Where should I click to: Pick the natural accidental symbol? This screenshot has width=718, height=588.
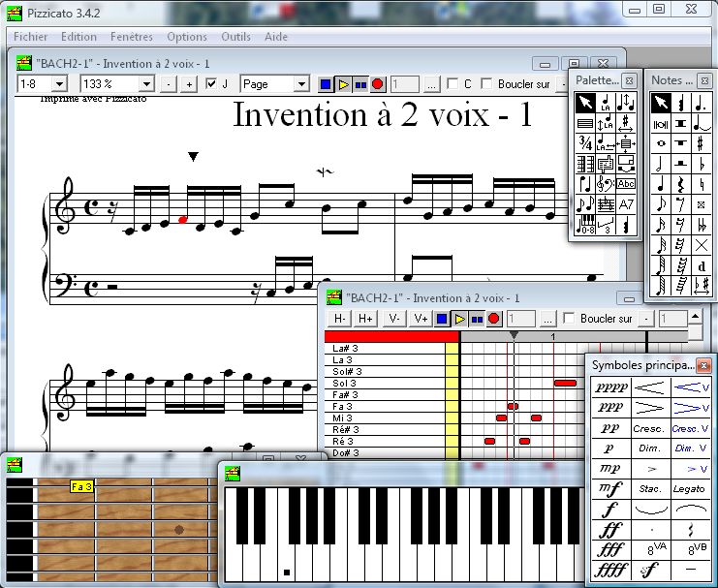pos(701,184)
